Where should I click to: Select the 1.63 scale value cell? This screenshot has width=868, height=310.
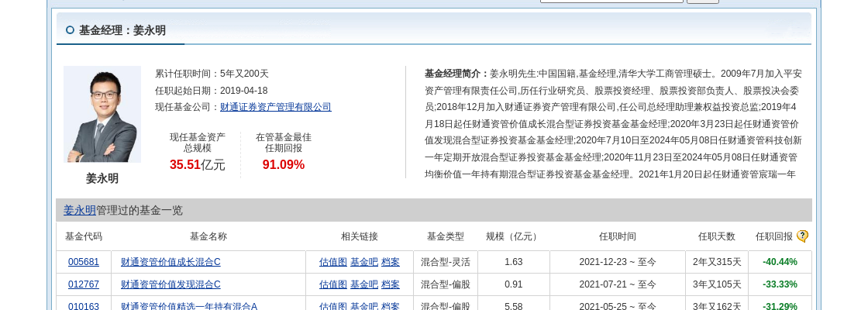(513, 262)
